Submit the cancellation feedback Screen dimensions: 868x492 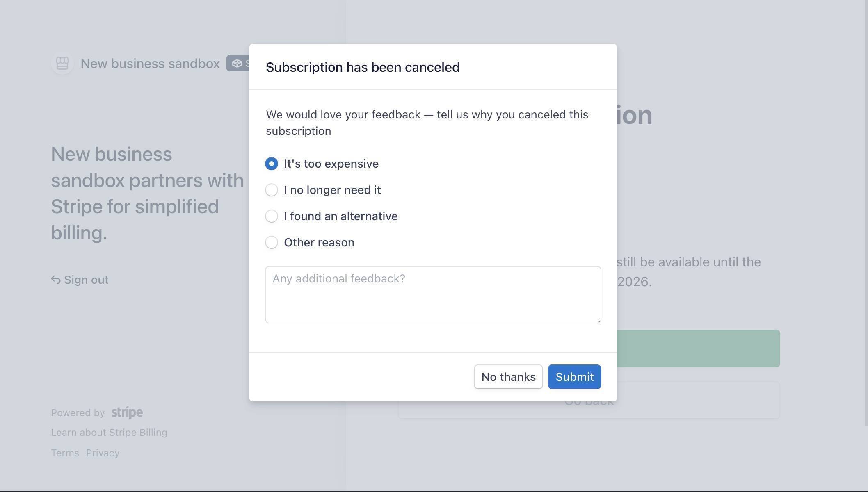pyautogui.click(x=574, y=377)
